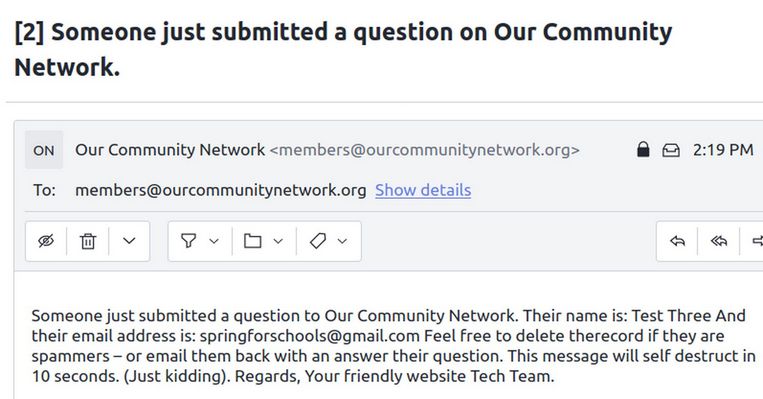
Task: Click the lock encryption icon
Action: click(643, 150)
